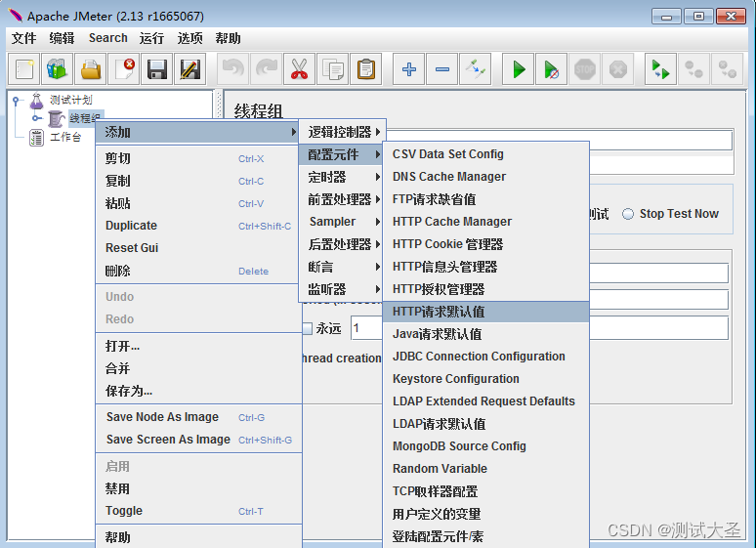Open the 选项 menu
756x548 pixels.
189,38
